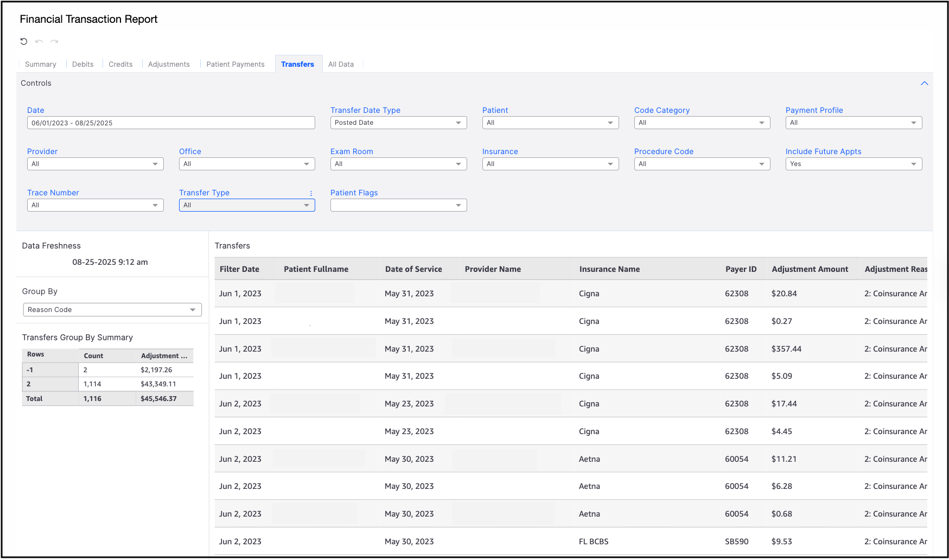Click the Filter Date column header
This screenshot has height=560, width=949.
coord(239,269)
